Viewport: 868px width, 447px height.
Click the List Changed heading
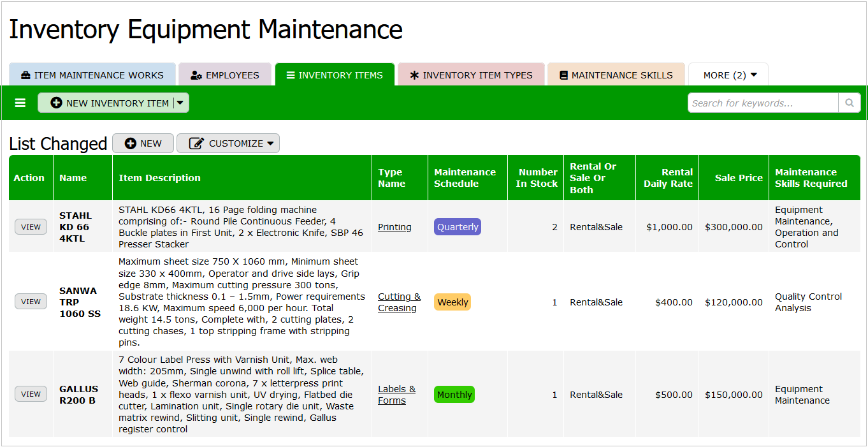58,143
